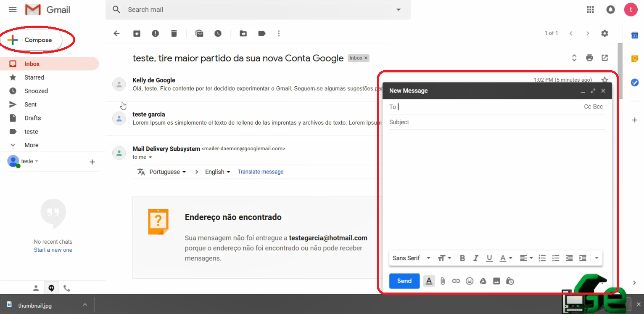Click the Subject field
Viewport: 644px width, 314px height.
pyautogui.click(x=497, y=122)
